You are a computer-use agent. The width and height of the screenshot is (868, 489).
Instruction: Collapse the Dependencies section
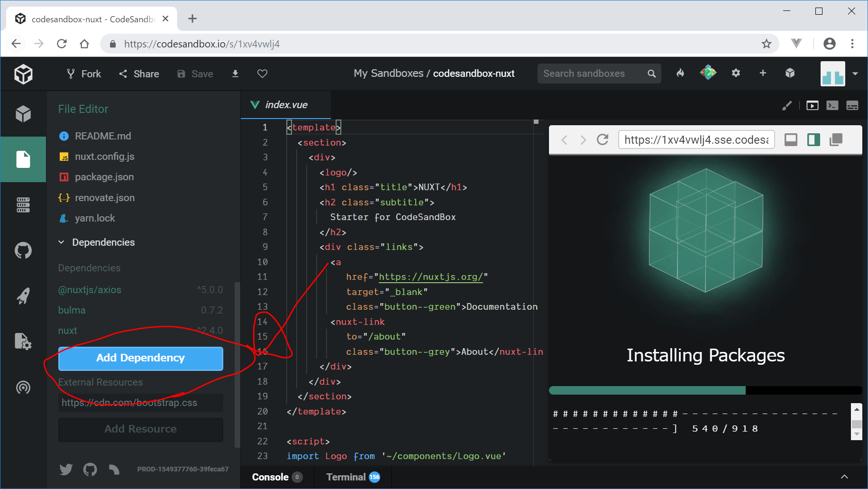pyautogui.click(x=62, y=242)
